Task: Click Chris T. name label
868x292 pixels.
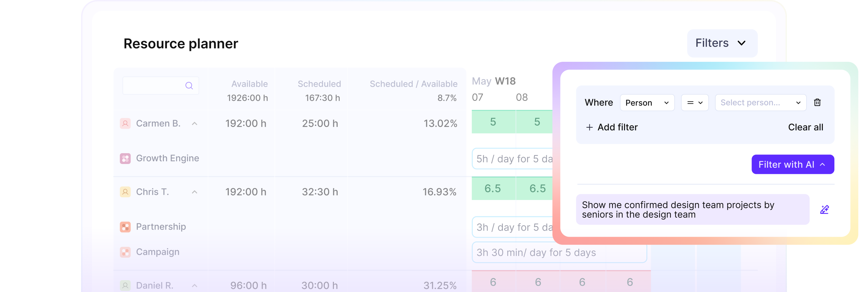Action: [152, 192]
